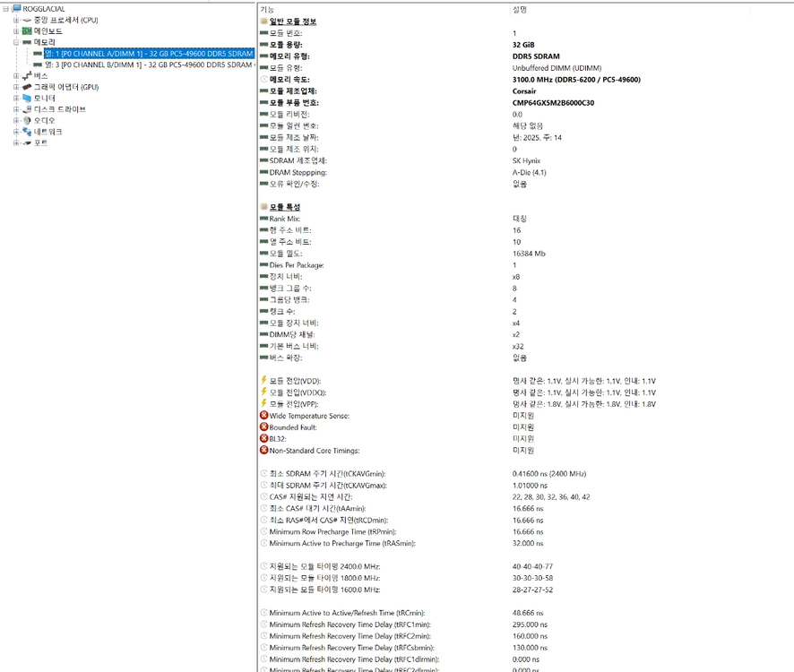
Task: Click the 포트 icon
Action: point(27,142)
